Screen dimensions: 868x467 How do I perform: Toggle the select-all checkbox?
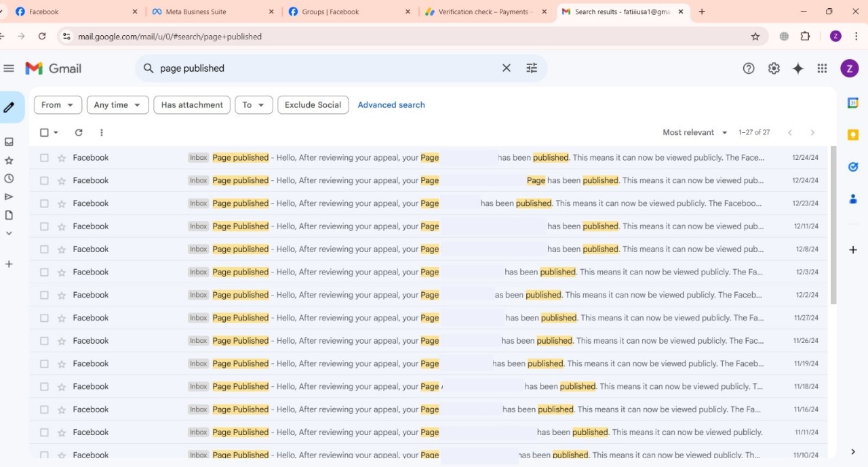tap(44, 133)
